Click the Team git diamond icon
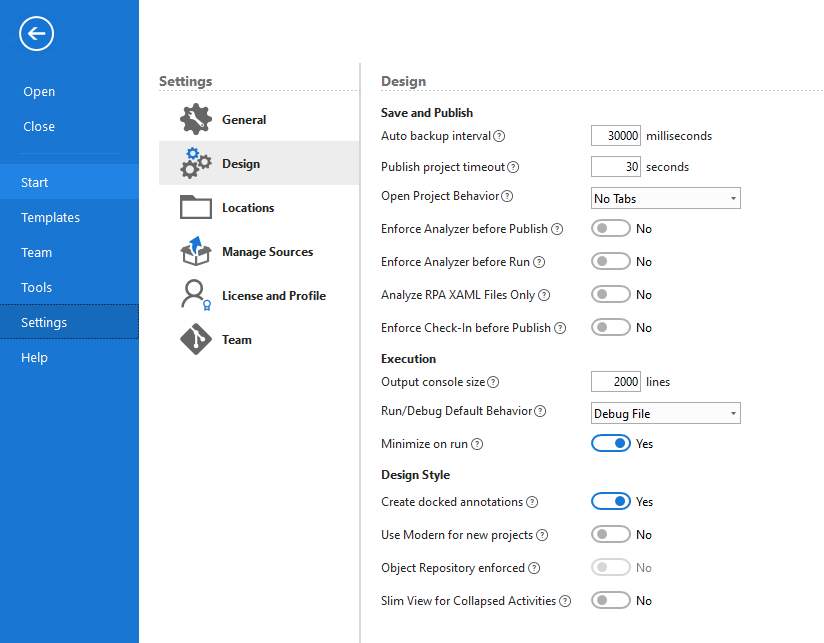824x643 pixels. [195, 339]
